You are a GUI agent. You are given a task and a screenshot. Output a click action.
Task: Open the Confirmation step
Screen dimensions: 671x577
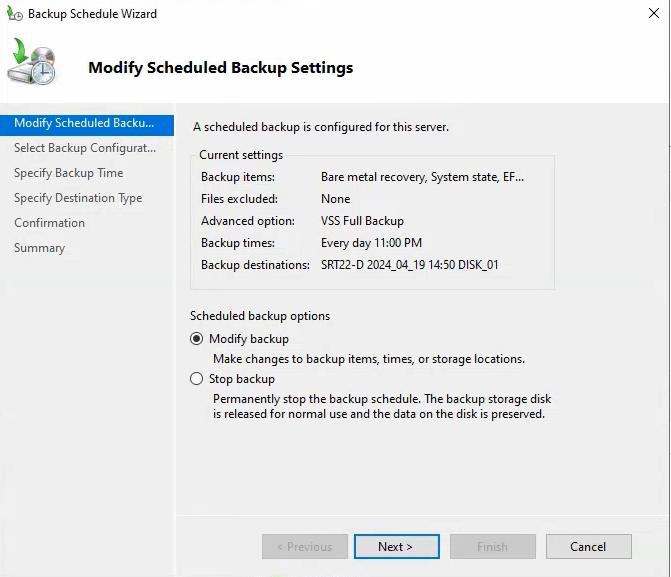pos(49,223)
